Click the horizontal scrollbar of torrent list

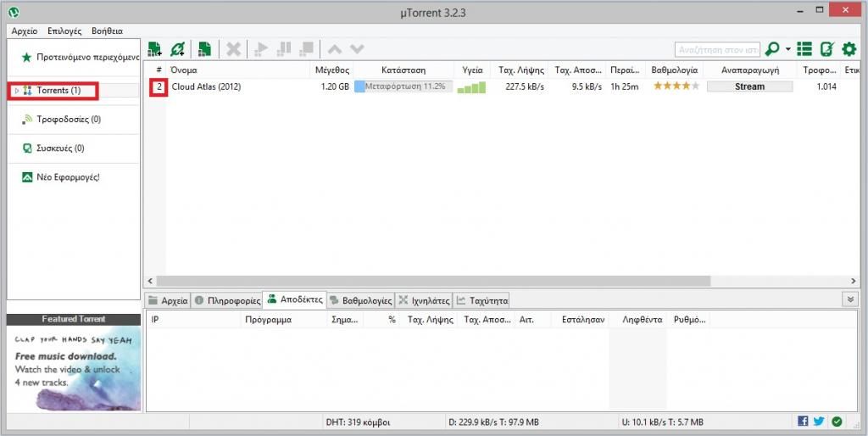point(433,282)
